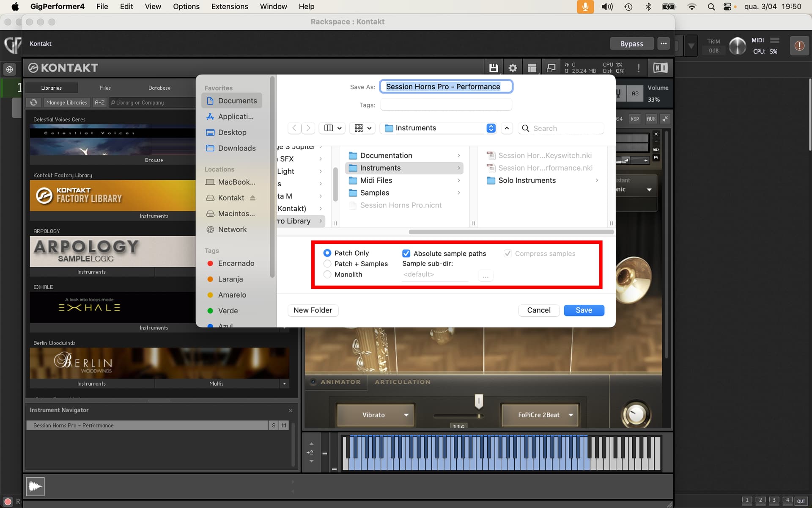The image size is (812, 508).
Task: Click the Tags input field
Action: pos(446,105)
